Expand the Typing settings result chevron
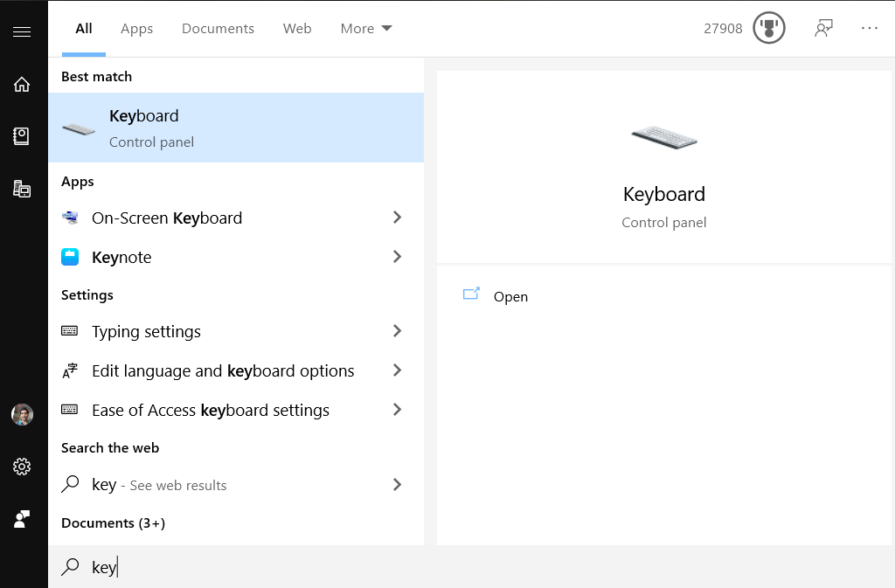Image resolution: width=895 pixels, height=588 pixels. tap(397, 331)
